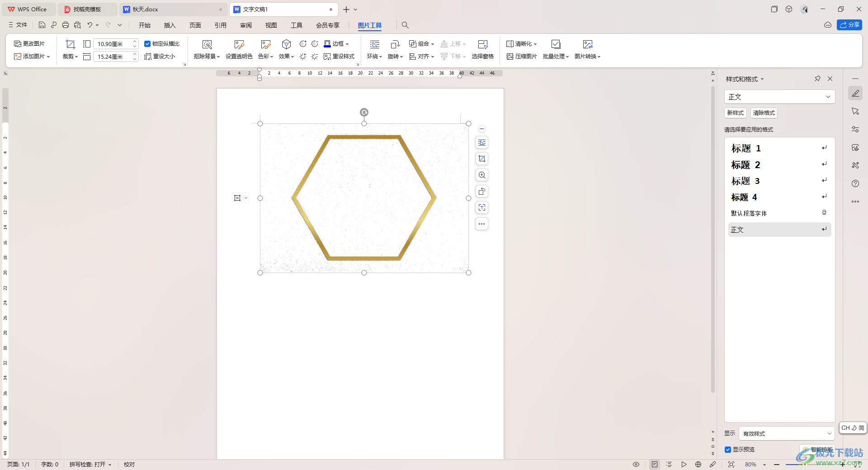The image size is (868, 470).
Task: Toggle eye protection mode icon in status bar
Action: [636, 464]
